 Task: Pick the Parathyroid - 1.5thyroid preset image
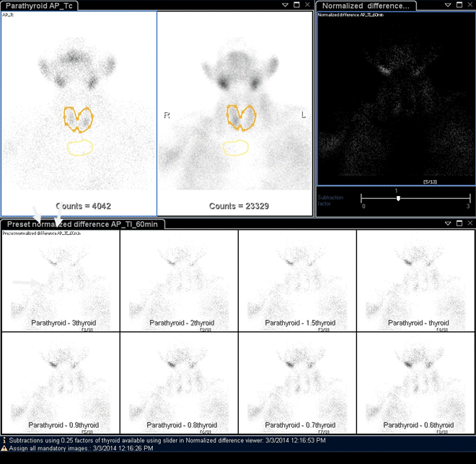coord(297,281)
